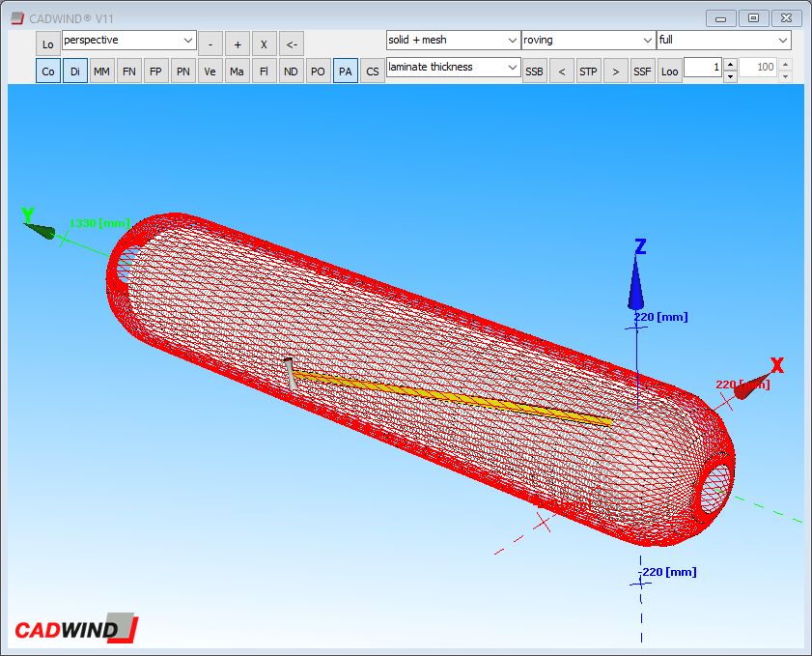Click the Lo button beside perspective
The height and width of the screenshot is (656, 812).
(48, 44)
